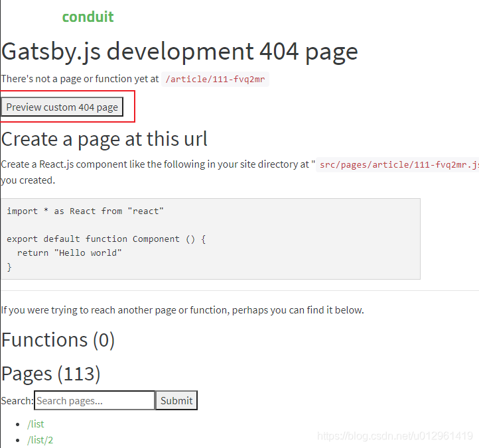Click the If you were trying to reach paragraph
This screenshot has height=448, width=479.
pos(182,310)
